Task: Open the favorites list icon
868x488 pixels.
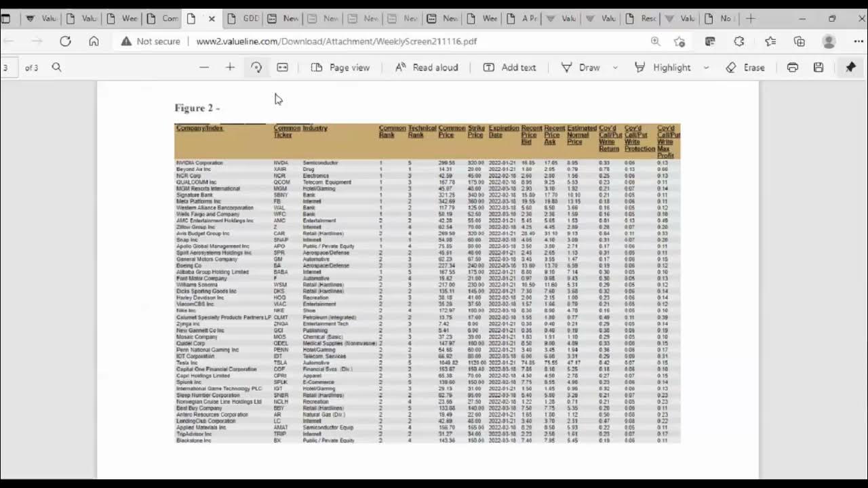Action: (770, 41)
